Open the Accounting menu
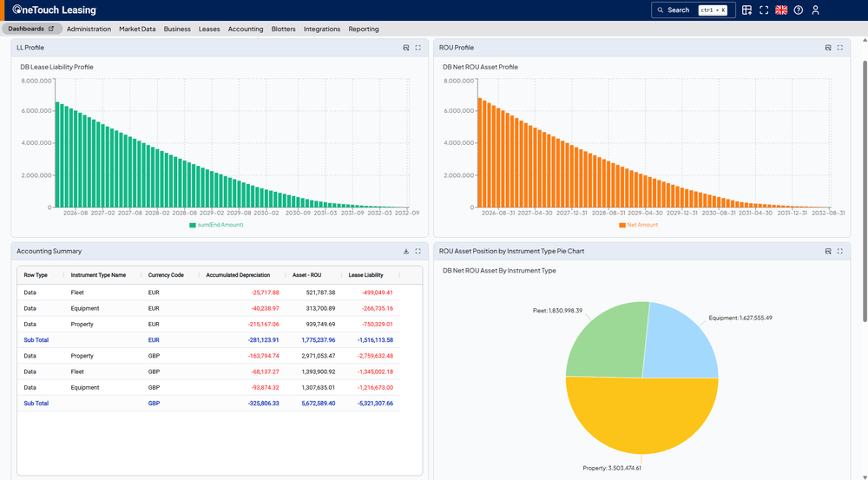The image size is (868, 480). [x=246, y=29]
